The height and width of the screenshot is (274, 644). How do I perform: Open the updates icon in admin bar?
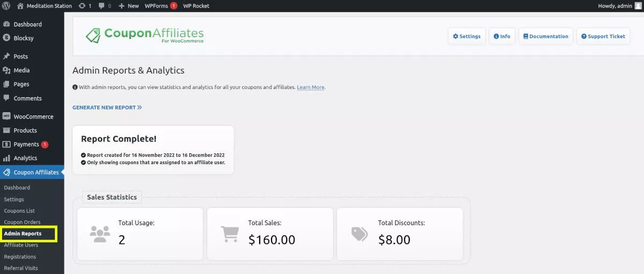tap(82, 6)
